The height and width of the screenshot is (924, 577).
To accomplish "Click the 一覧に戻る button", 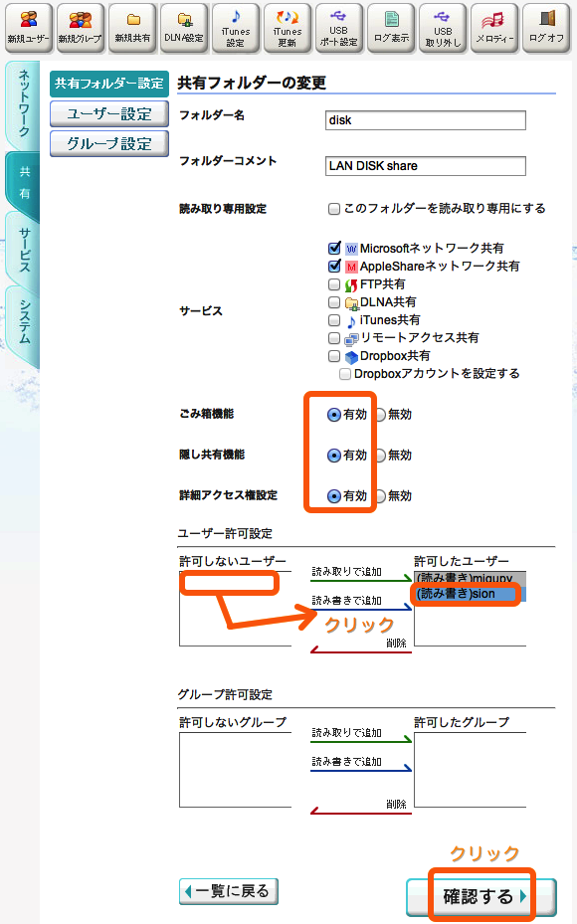I will pyautogui.click(x=229, y=891).
